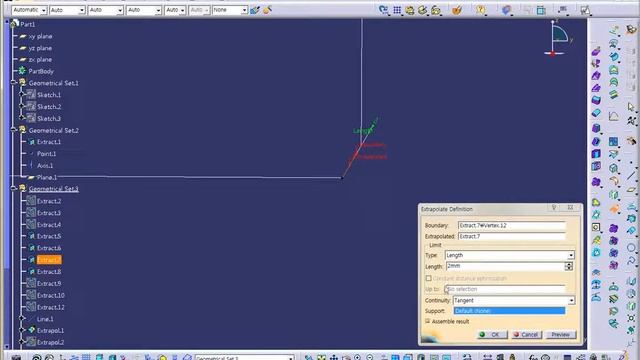
Task: Expand the Extrapol.2 node
Action: [x=22, y=342]
